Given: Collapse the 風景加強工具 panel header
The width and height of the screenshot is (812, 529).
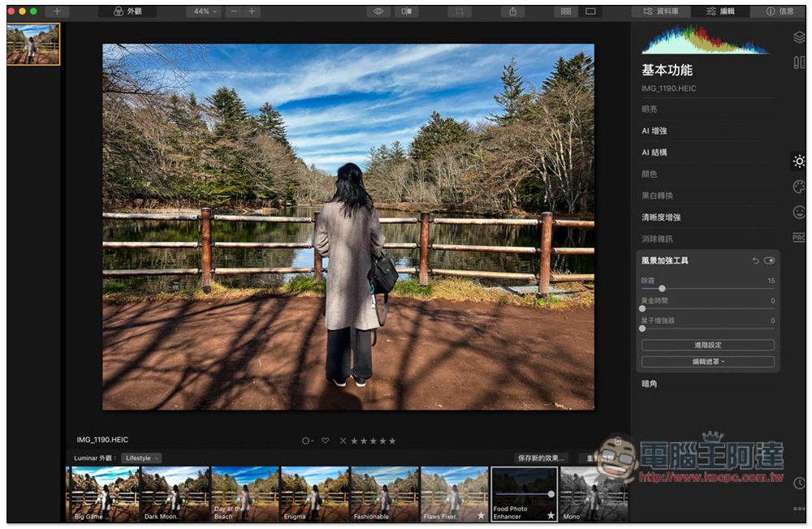Looking at the screenshot, I should tap(665, 261).
